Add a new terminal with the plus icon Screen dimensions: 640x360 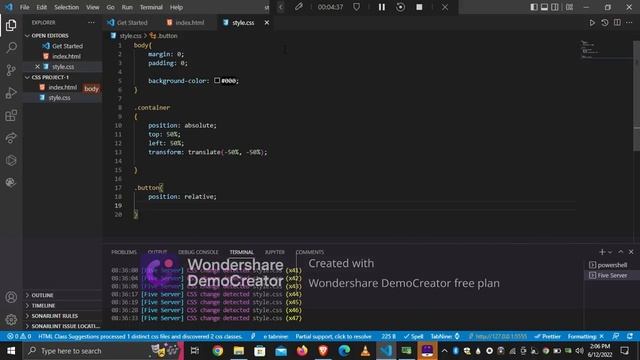[602, 252]
